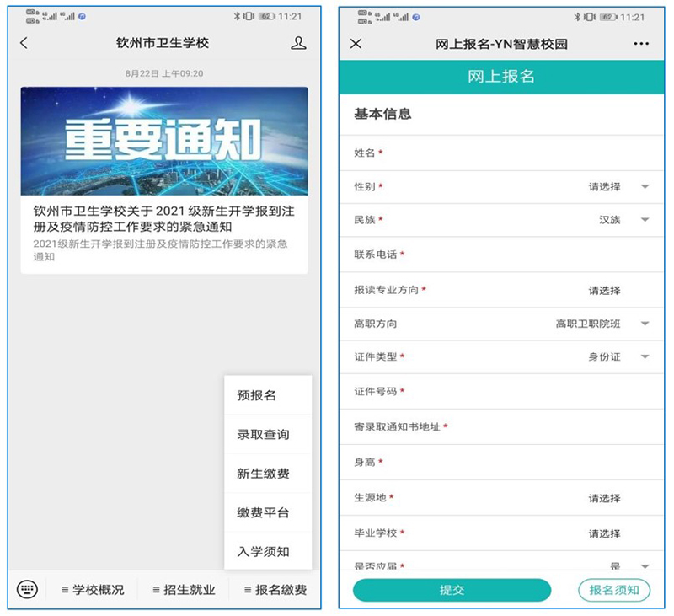Select 请选择 for 报读专业方向

click(604, 290)
